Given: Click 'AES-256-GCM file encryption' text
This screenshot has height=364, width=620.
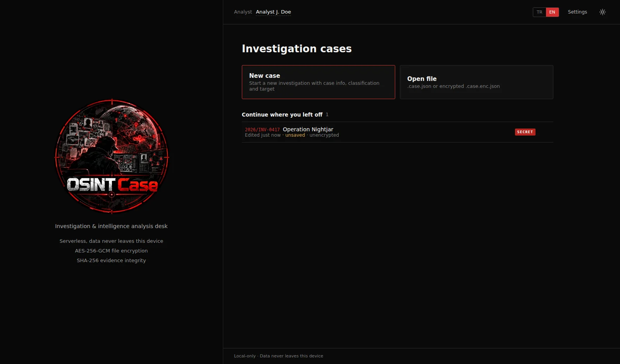Looking at the screenshot, I should point(111,251).
